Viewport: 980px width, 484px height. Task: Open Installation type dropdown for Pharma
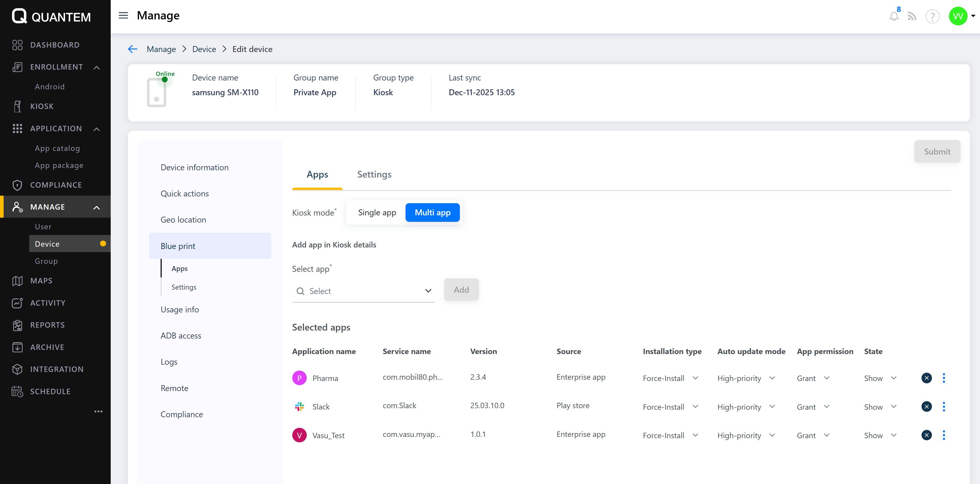(x=670, y=378)
